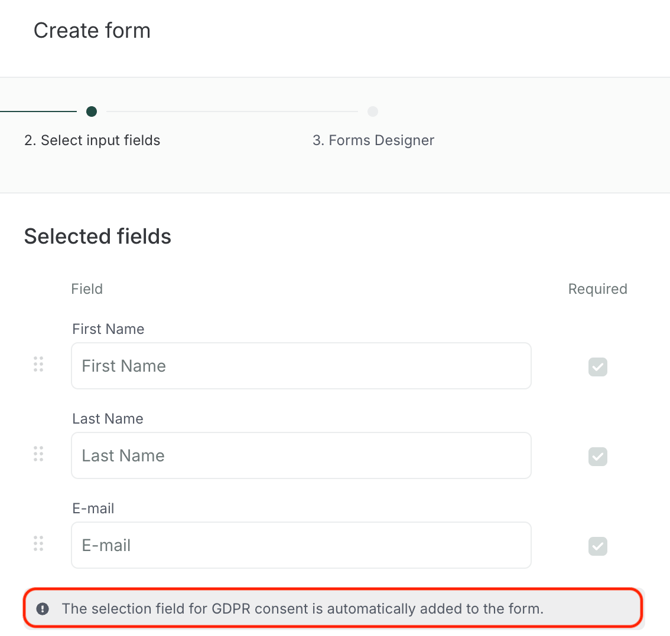
Task: Go to the "3. Forms Designer" step
Action: pos(373,140)
